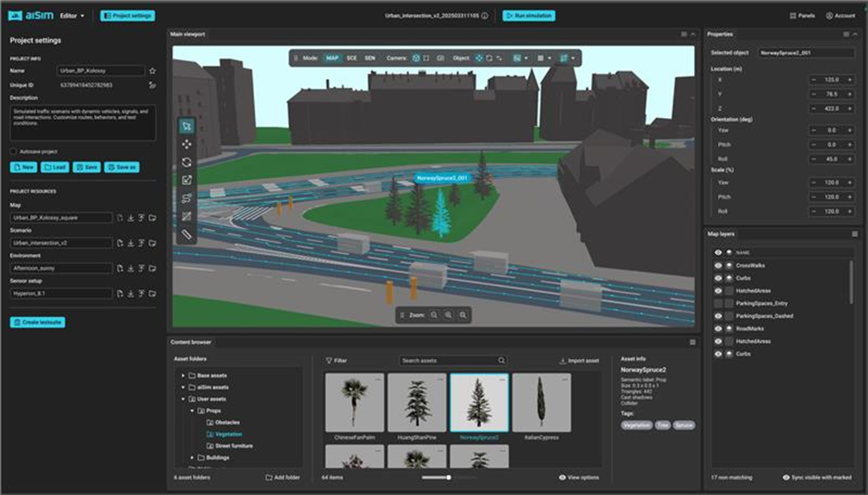Collapse the User assets folder

click(x=183, y=399)
